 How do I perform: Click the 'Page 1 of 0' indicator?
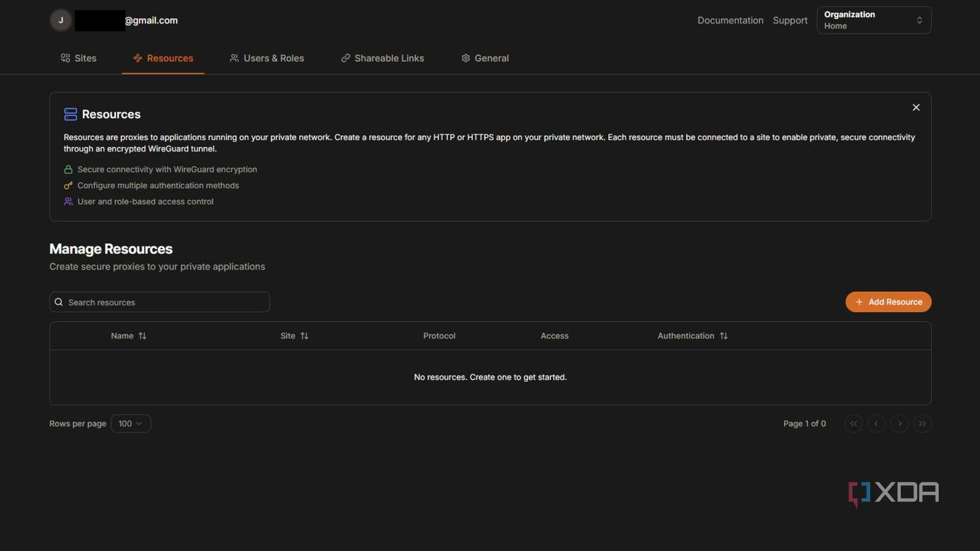804,424
